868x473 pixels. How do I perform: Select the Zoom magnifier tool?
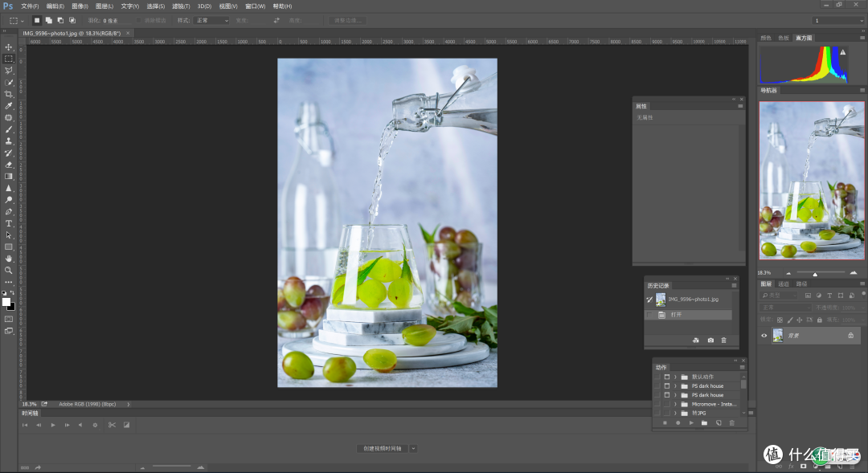(x=8, y=271)
